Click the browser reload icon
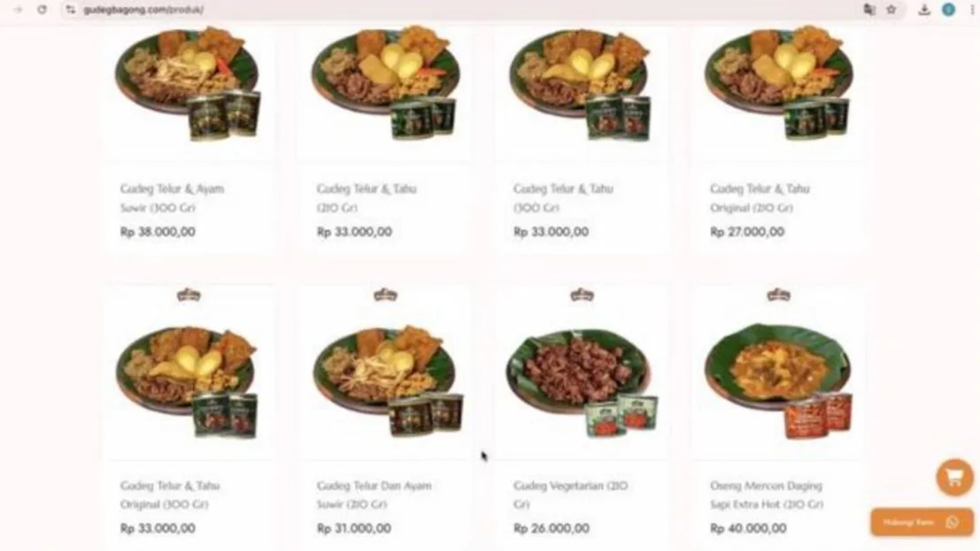980x551 pixels. [x=42, y=9]
